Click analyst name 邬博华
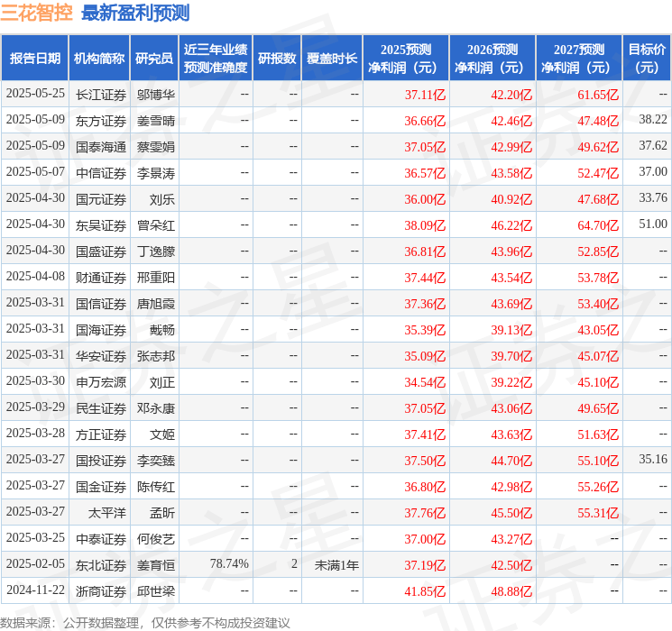 click(155, 95)
